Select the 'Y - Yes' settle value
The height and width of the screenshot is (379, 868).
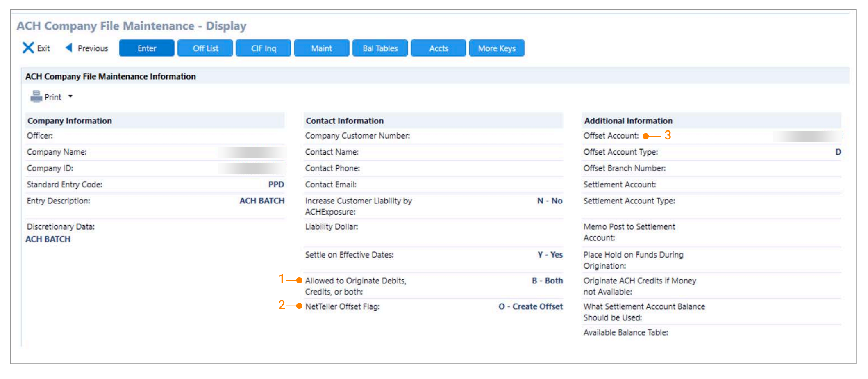click(550, 255)
